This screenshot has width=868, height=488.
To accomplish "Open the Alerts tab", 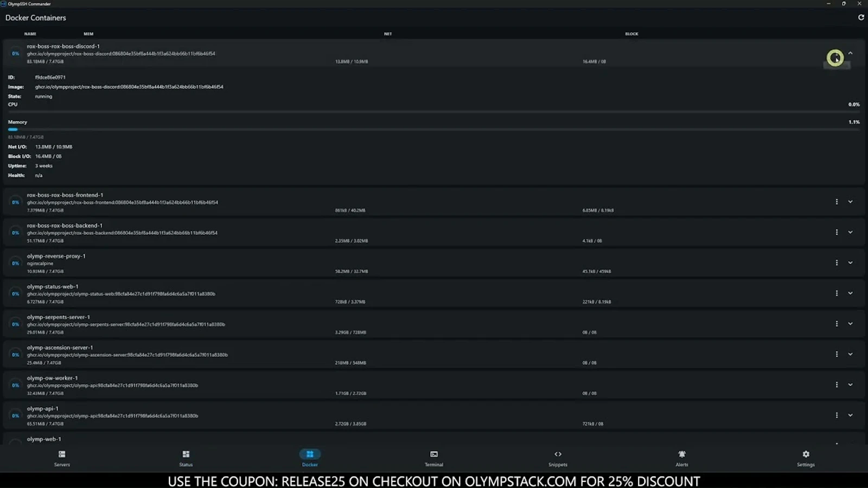I will pos(682,458).
